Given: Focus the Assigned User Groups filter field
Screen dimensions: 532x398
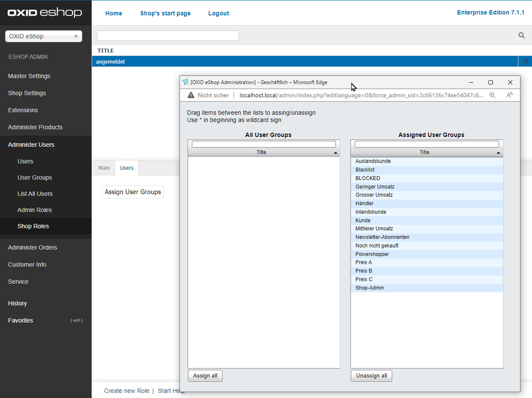Looking at the screenshot, I should click(426, 144).
